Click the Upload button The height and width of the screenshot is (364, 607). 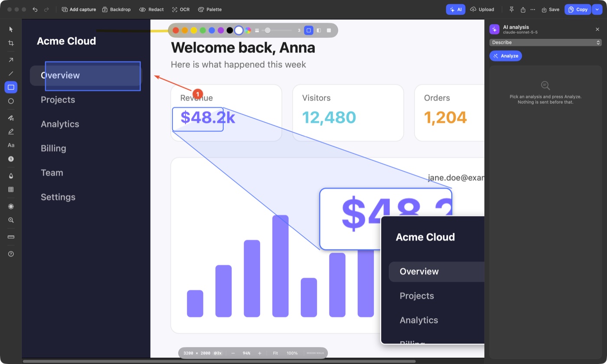482,10
